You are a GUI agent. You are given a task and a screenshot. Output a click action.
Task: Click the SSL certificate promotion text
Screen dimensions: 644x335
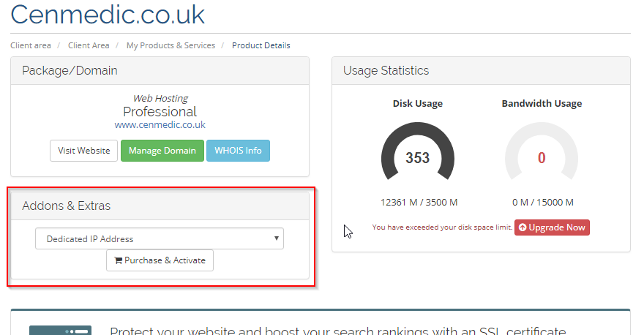point(338,331)
